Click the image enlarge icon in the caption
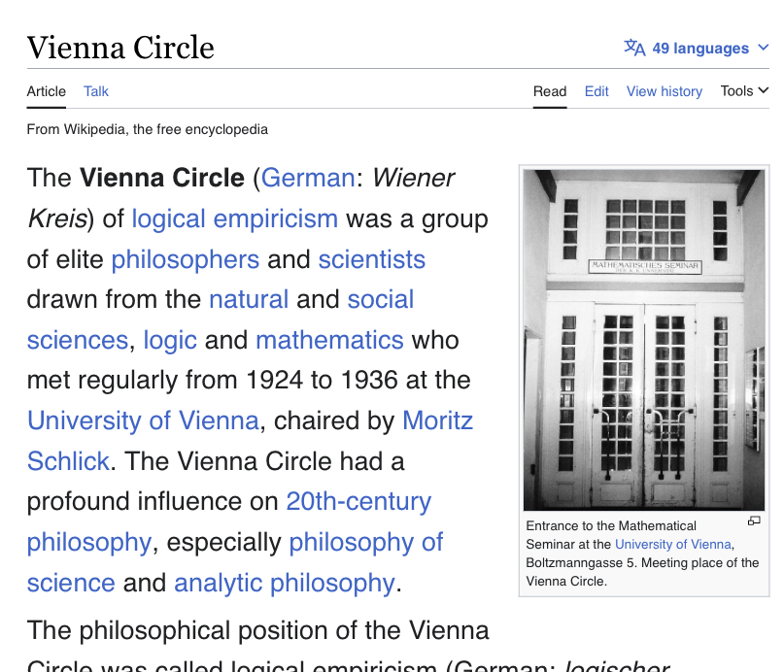Viewport: 784px width, 672px height. 753,521
